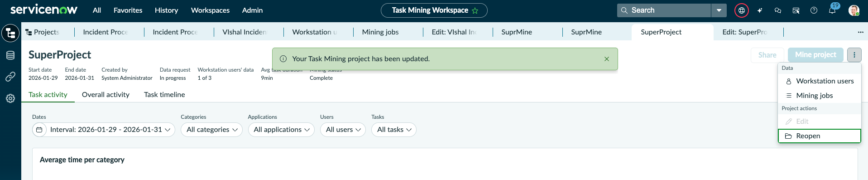Select the Task timeline tab
This screenshot has height=180, width=868.
click(164, 94)
